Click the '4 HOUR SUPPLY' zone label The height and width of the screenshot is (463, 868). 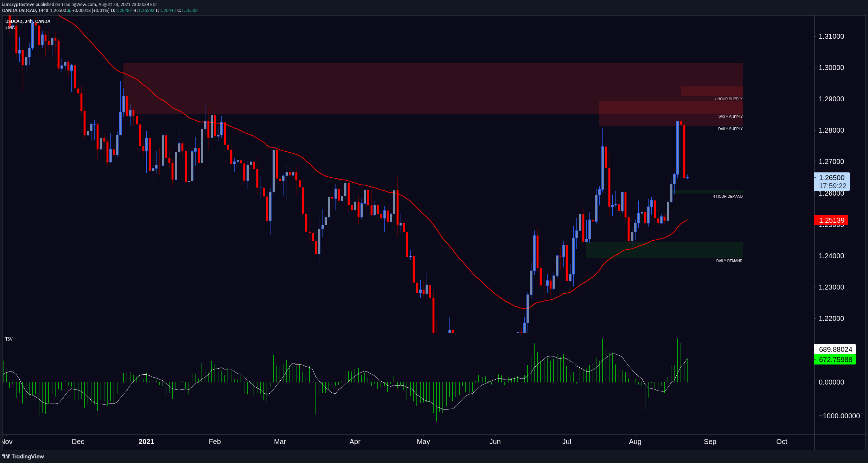728,99
